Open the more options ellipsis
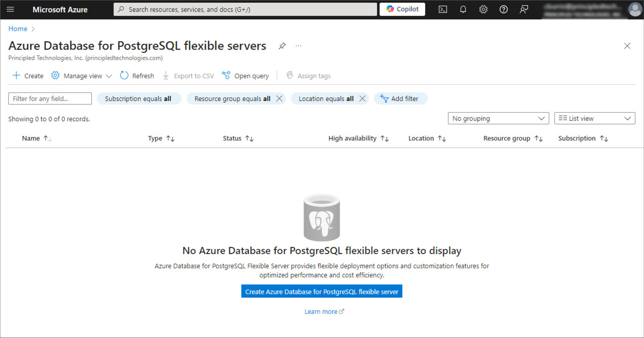The width and height of the screenshot is (644, 338). [298, 46]
